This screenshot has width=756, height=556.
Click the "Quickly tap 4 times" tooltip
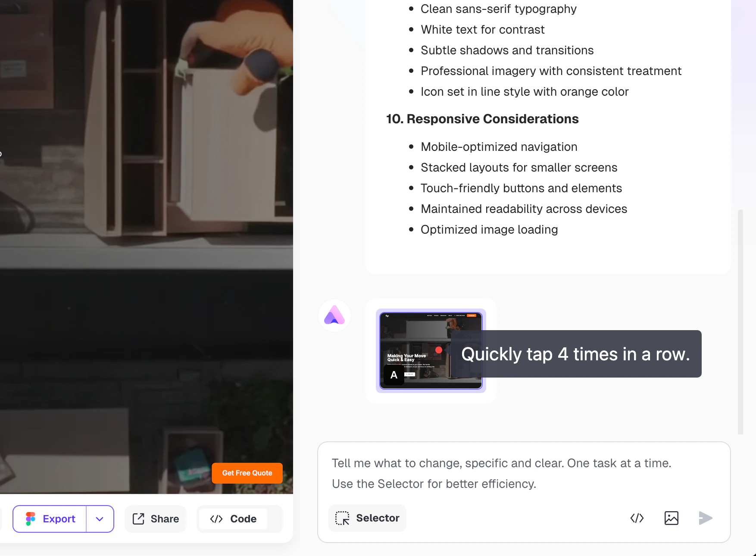coord(576,354)
